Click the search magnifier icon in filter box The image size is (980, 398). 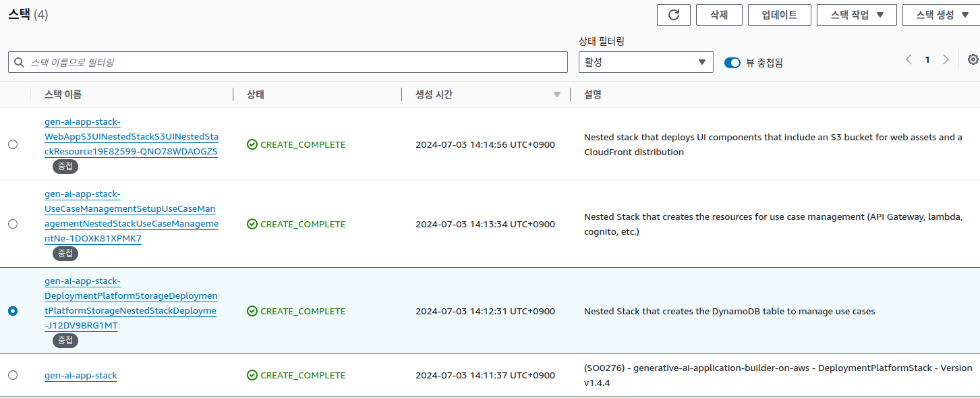coord(19,62)
